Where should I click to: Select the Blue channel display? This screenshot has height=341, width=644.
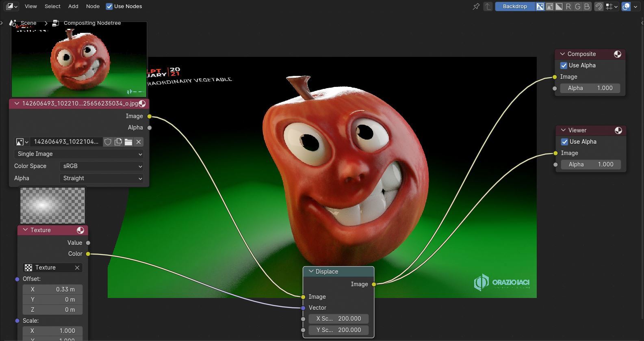tap(587, 6)
